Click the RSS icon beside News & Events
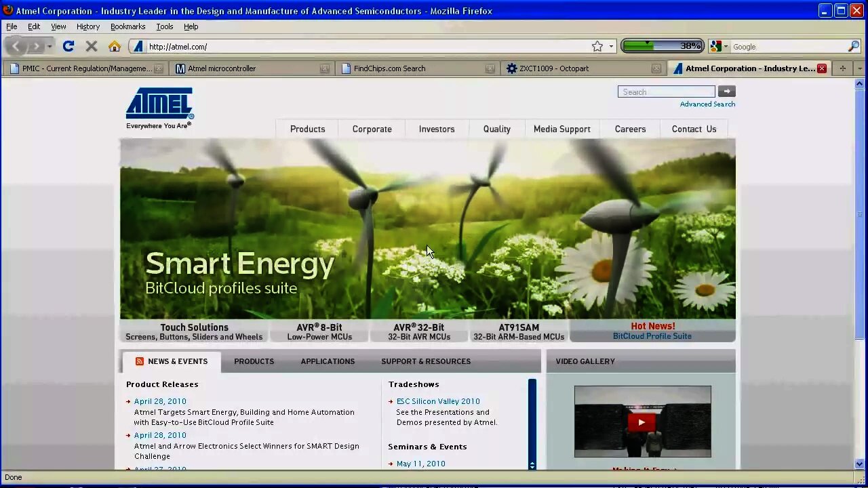 coord(140,361)
